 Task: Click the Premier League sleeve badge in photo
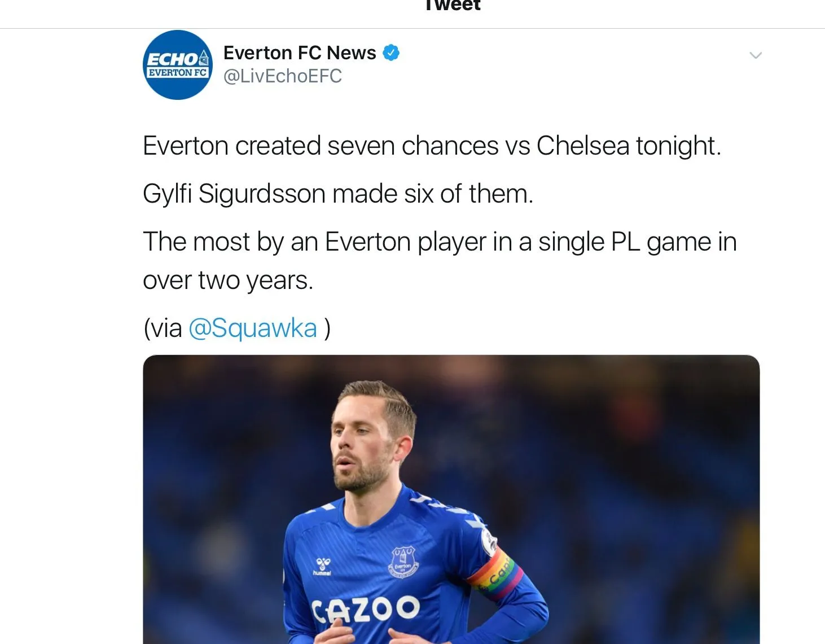pos(488,541)
